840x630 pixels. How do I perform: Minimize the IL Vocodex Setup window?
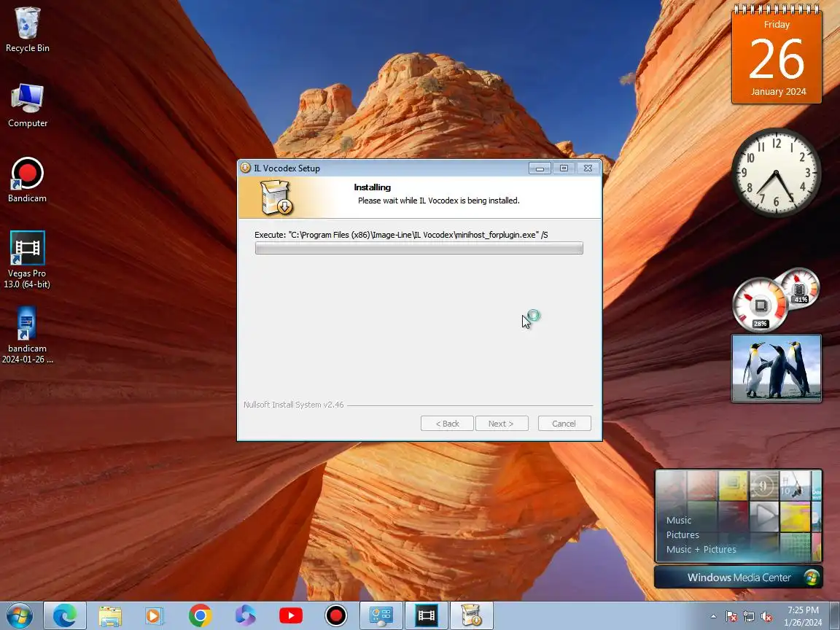click(540, 168)
